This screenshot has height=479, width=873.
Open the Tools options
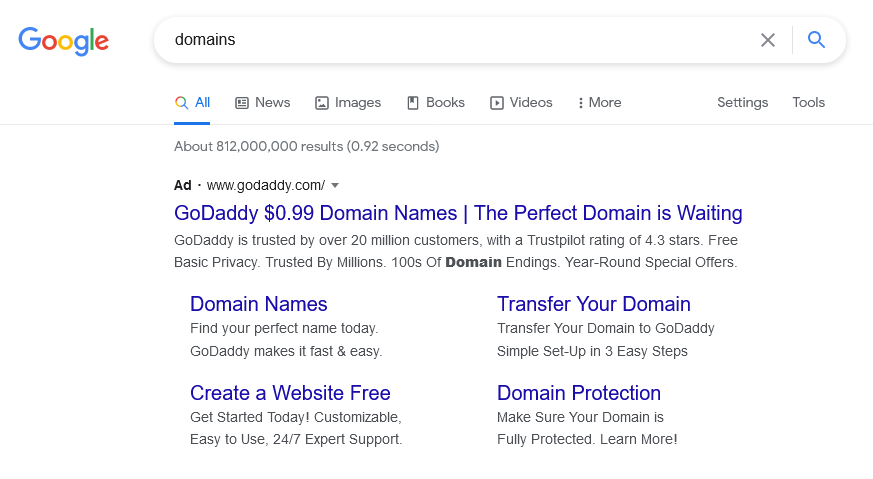click(808, 102)
